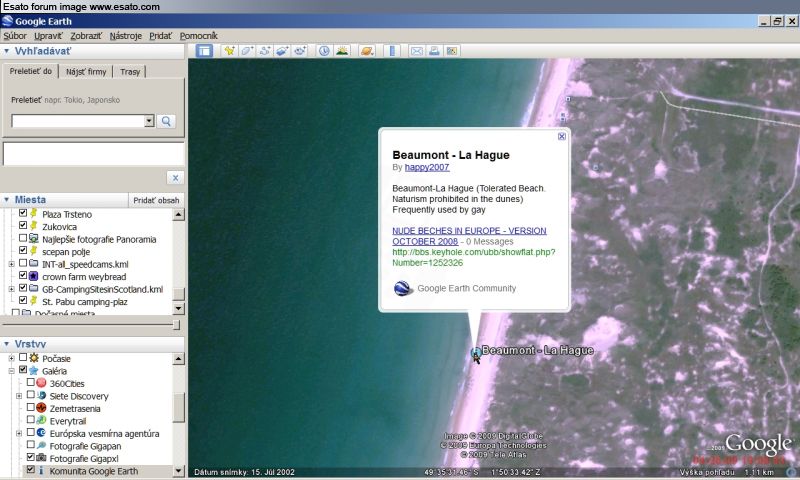Open the Nástroje menu
The width and height of the screenshot is (800, 480).
pos(126,36)
